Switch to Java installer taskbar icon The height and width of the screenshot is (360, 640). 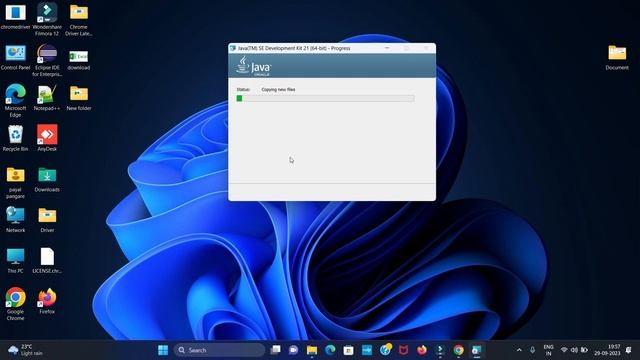(476, 350)
